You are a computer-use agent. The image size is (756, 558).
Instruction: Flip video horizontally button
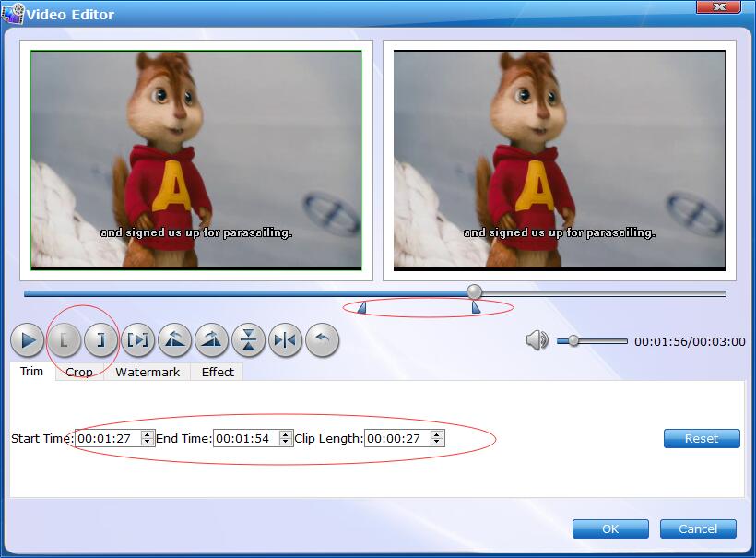point(286,340)
